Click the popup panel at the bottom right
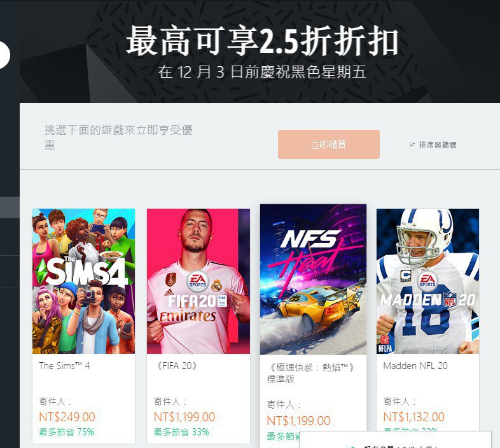Screen dimensions: 500x448 396,440
